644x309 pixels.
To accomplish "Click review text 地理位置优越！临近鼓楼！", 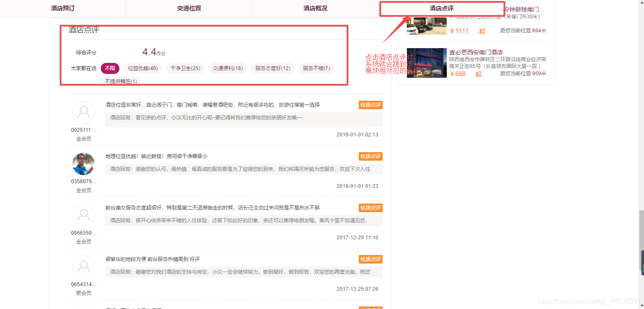I will click(x=156, y=156).
